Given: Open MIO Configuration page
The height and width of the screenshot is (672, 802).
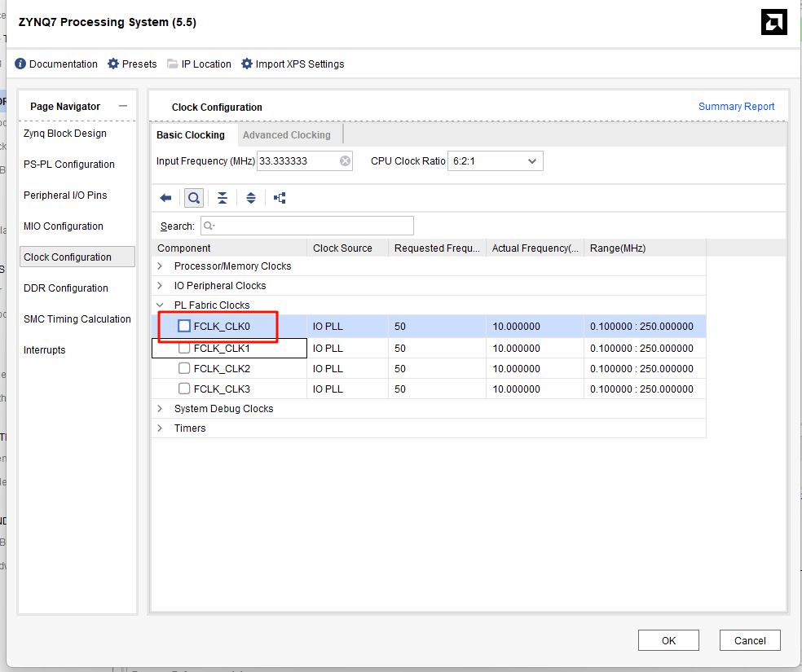Looking at the screenshot, I should [64, 226].
